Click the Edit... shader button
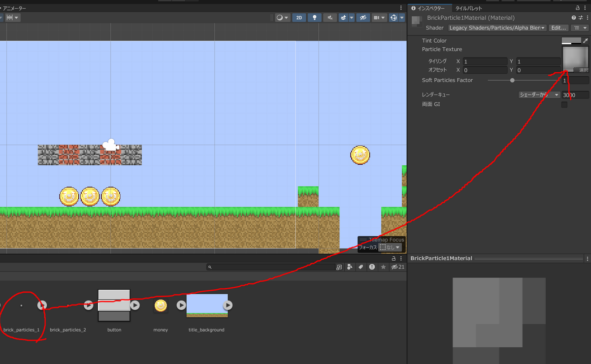 [x=558, y=28]
